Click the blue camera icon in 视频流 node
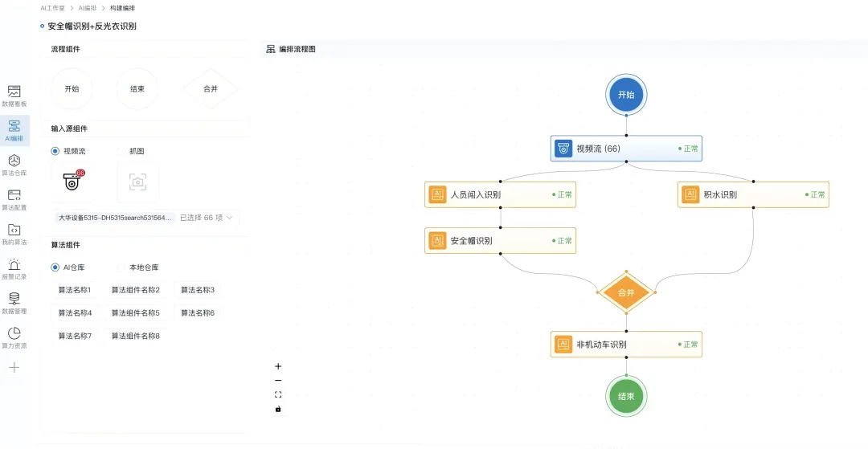Screen dimensions: 868x449 tap(563, 148)
